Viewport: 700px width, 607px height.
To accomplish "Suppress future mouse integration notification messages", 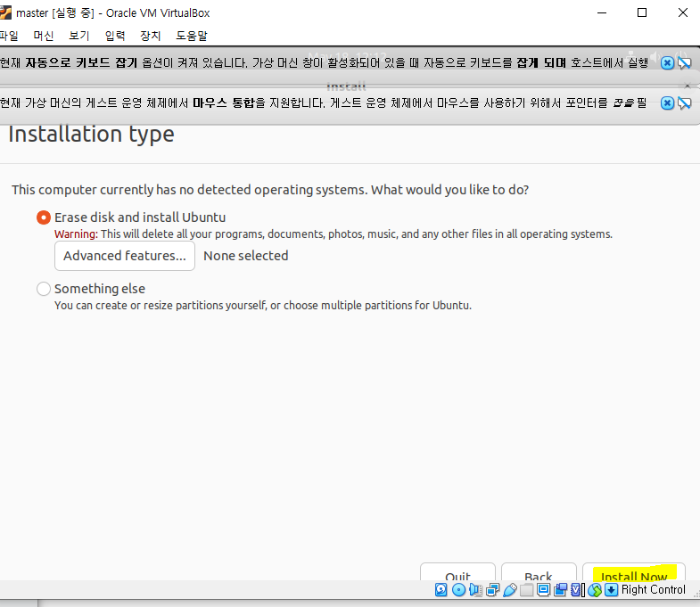I will pos(684,103).
